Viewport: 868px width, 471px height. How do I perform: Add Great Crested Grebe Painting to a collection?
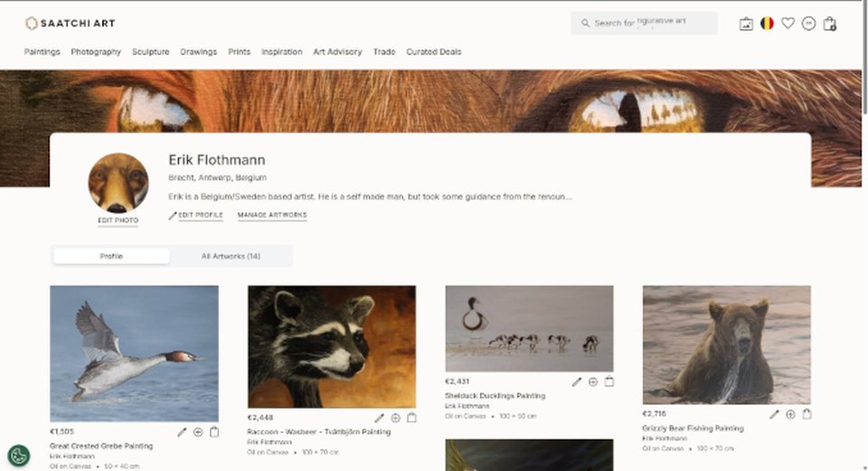198,432
